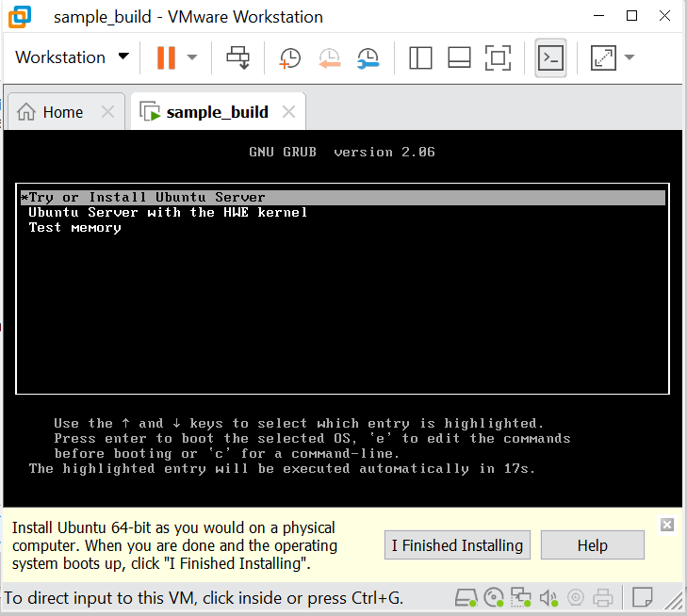Click the Help button in the install bar
Screen dimensions: 687x616
592,545
